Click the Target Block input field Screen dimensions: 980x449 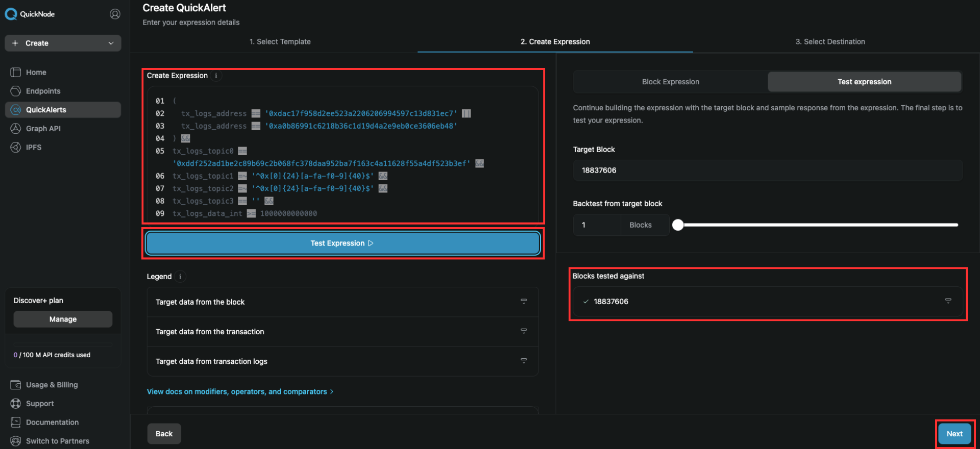(x=768, y=170)
